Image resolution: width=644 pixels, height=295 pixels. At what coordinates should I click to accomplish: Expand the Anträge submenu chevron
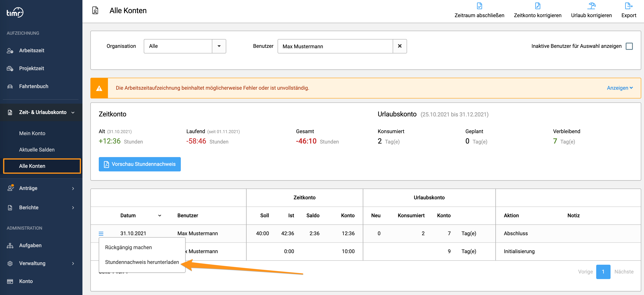pos(73,188)
